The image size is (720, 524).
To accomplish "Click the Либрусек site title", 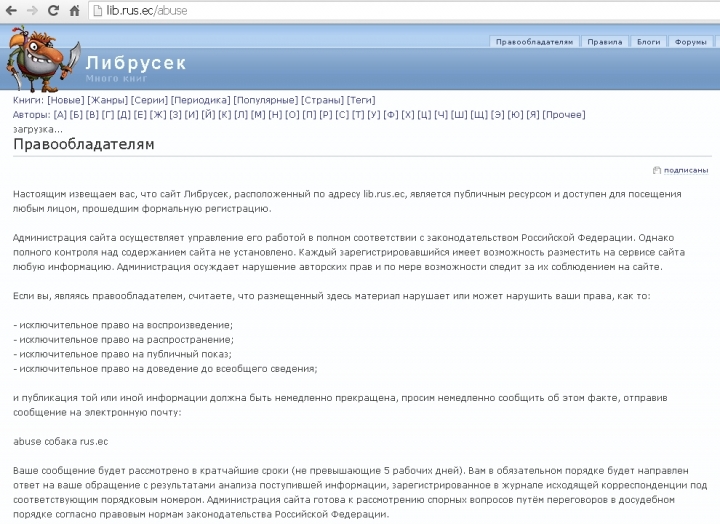I will (x=135, y=63).
